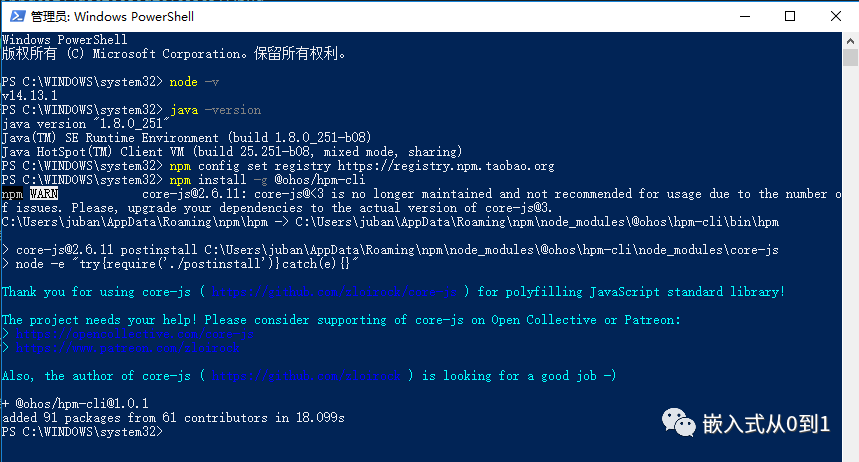The height and width of the screenshot is (462, 859).
Task: Click the npm config set registry command
Action: point(362,166)
